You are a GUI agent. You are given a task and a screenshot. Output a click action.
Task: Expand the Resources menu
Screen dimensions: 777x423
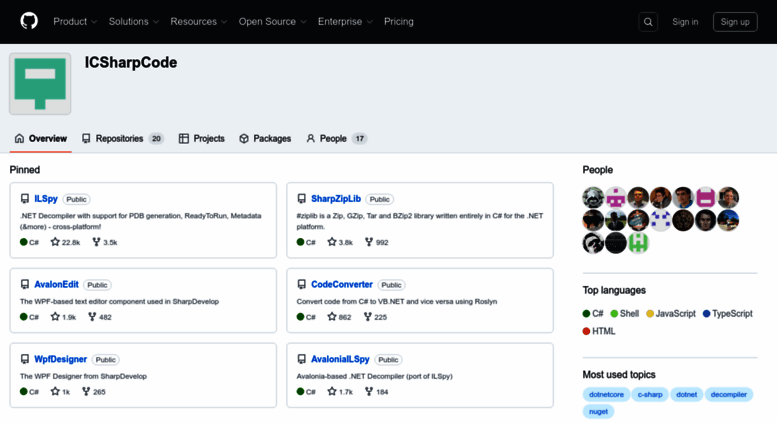point(199,21)
